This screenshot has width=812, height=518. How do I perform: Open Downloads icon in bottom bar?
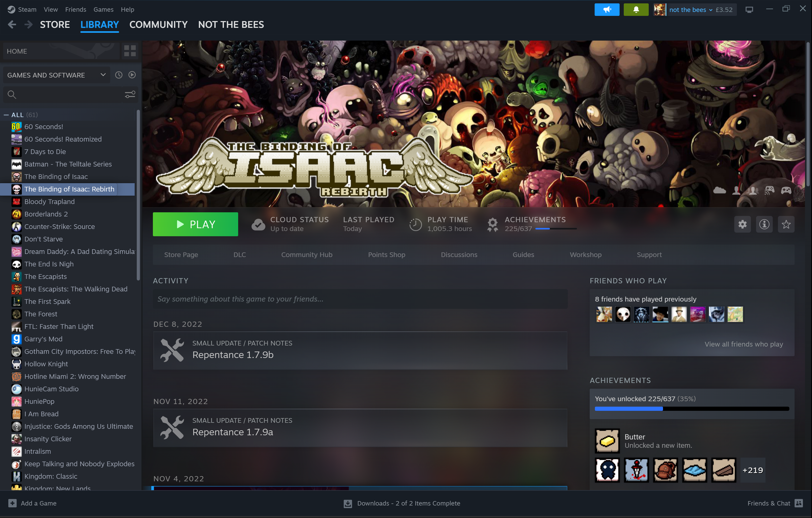[x=348, y=503]
